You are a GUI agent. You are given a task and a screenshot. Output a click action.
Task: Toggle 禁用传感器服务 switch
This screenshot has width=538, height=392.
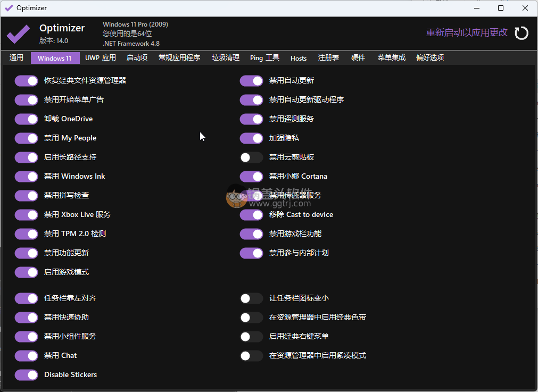click(252, 196)
